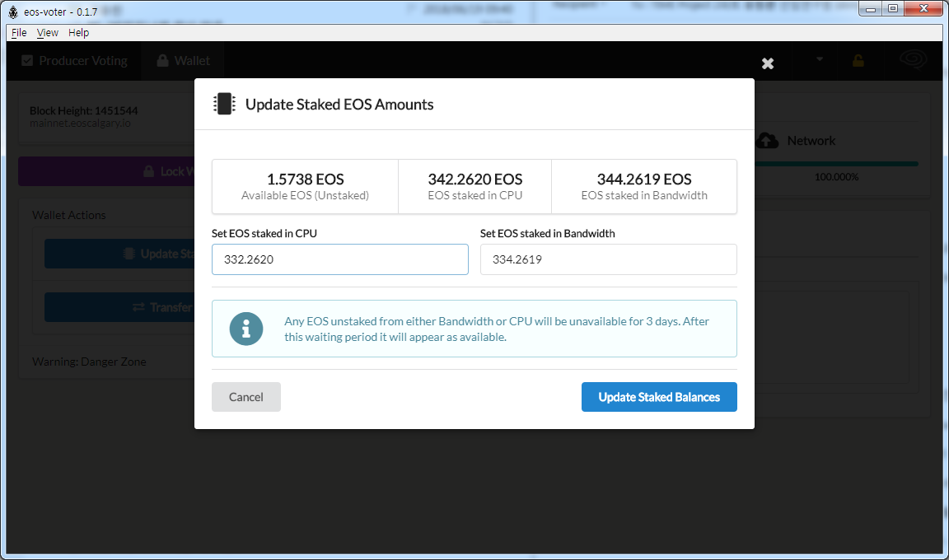Switch to the Producer Voting tab
949x560 pixels.
pyautogui.click(x=74, y=60)
